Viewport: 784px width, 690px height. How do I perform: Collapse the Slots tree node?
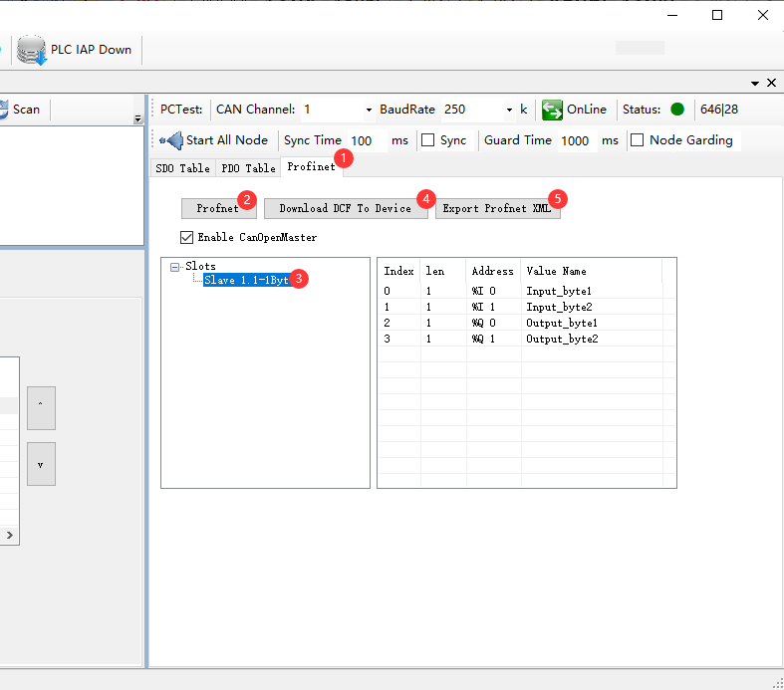(175, 266)
